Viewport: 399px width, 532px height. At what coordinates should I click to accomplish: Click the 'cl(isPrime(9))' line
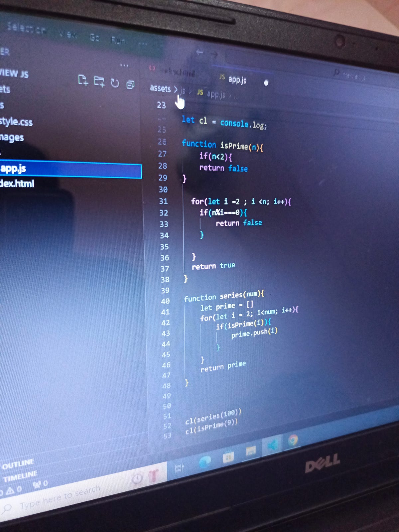click(x=211, y=427)
